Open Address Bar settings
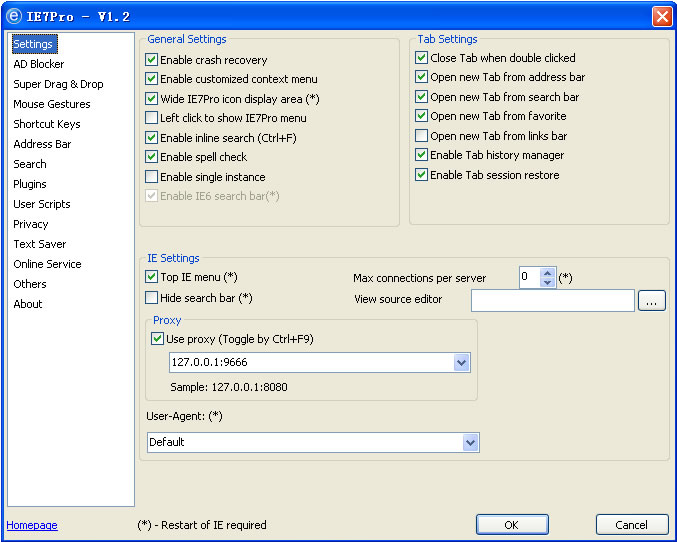This screenshot has width=677, height=542. coord(42,144)
